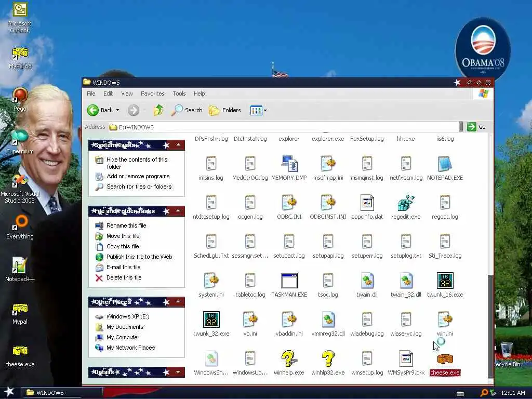The image size is (532, 399).
Task: Click Add or remove programs link
Action: (138, 177)
